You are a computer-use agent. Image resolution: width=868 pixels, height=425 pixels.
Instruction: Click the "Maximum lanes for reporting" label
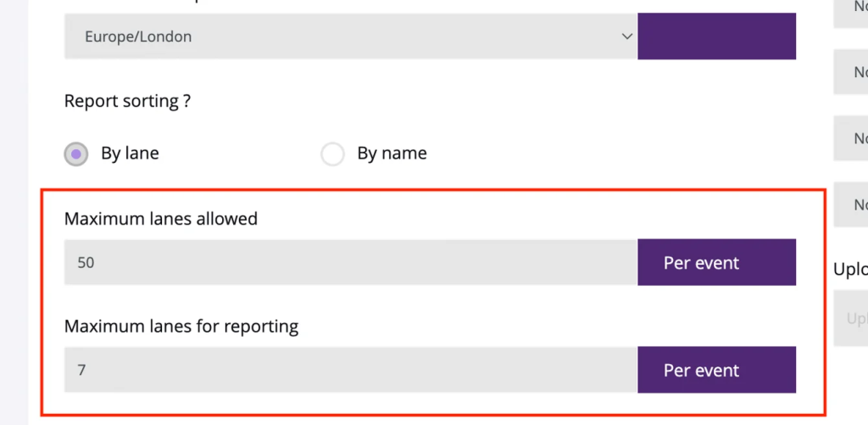181,326
